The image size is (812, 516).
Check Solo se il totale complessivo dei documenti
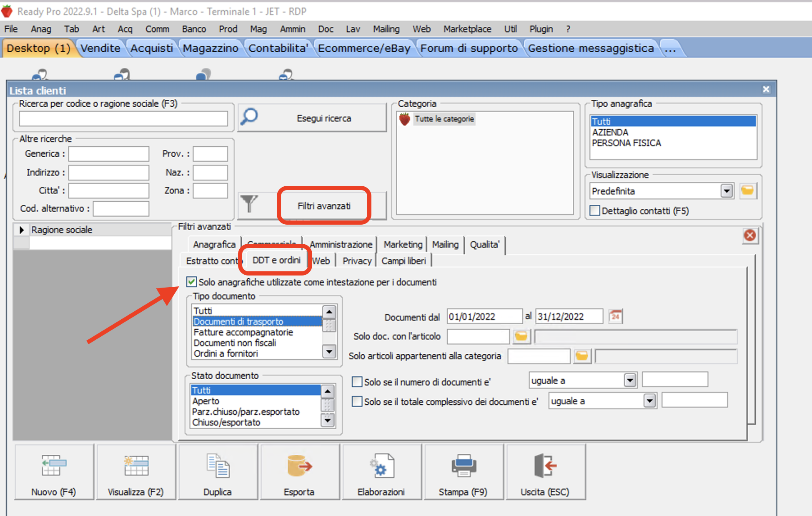(357, 401)
